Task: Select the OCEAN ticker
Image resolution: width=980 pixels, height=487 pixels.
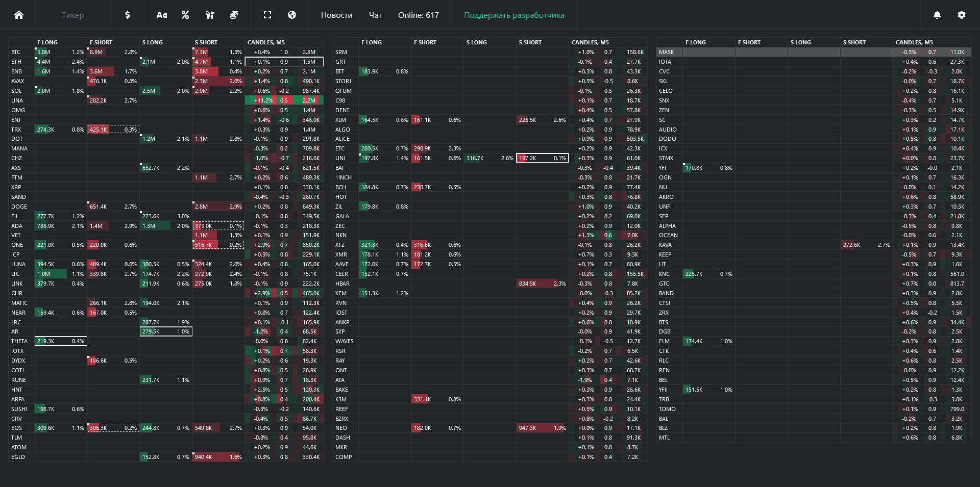Action: tap(668, 235)
